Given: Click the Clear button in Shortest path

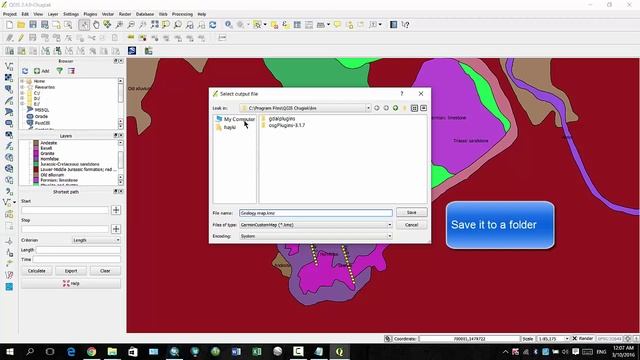Looking at the screenshot, I should click(x=105, y=271).
